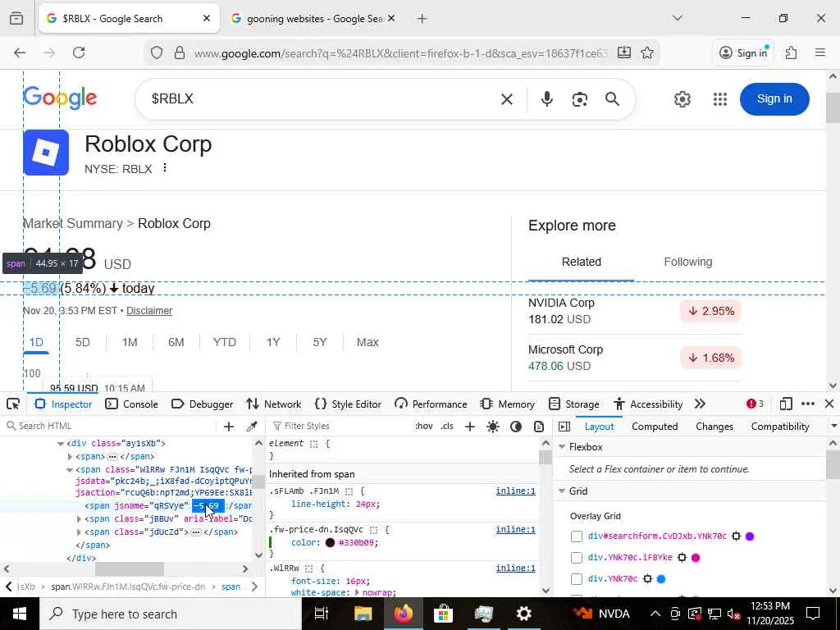Click the Roblox Corp logo

tap(46, 152)
